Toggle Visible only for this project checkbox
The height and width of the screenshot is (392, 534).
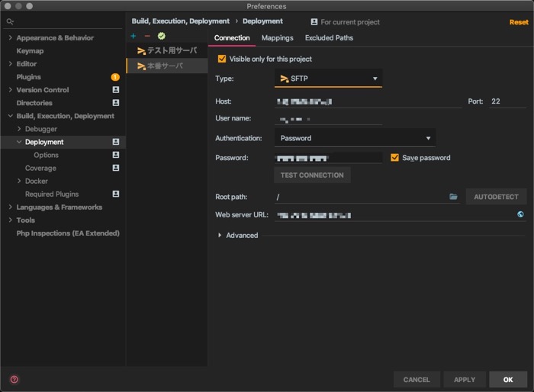click(x=222, y=59)
